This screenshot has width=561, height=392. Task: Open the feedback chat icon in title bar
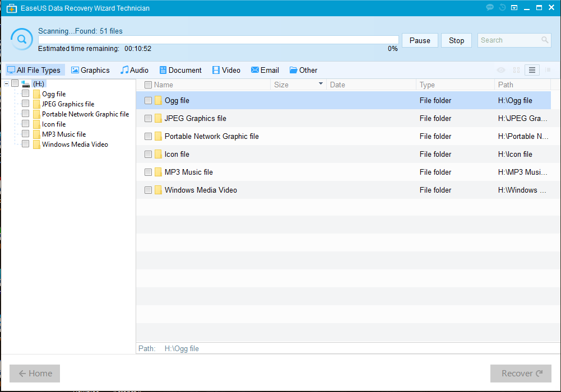(x=489, y=7)
